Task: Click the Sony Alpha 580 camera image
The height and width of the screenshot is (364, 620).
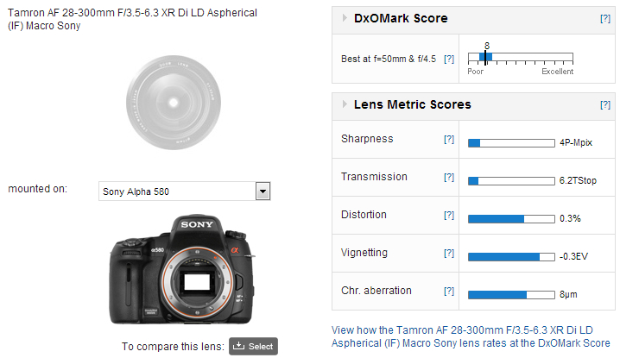Action: coord(181,269)
